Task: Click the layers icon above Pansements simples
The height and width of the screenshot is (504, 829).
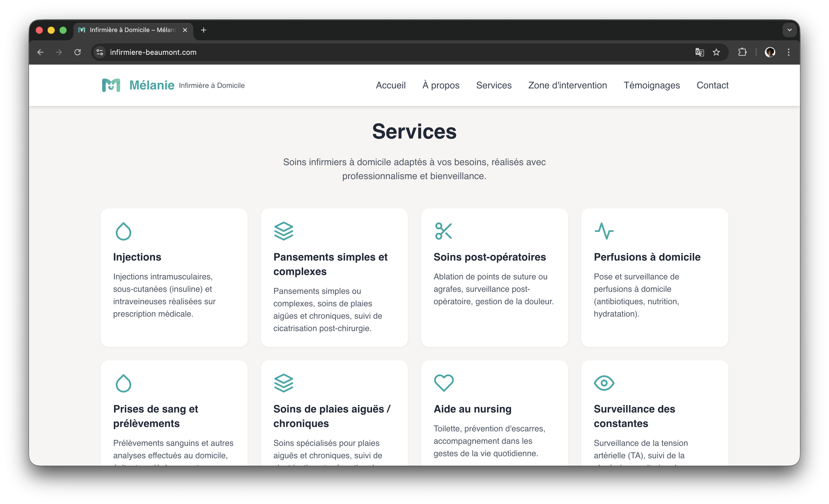Action: point(283,231)
